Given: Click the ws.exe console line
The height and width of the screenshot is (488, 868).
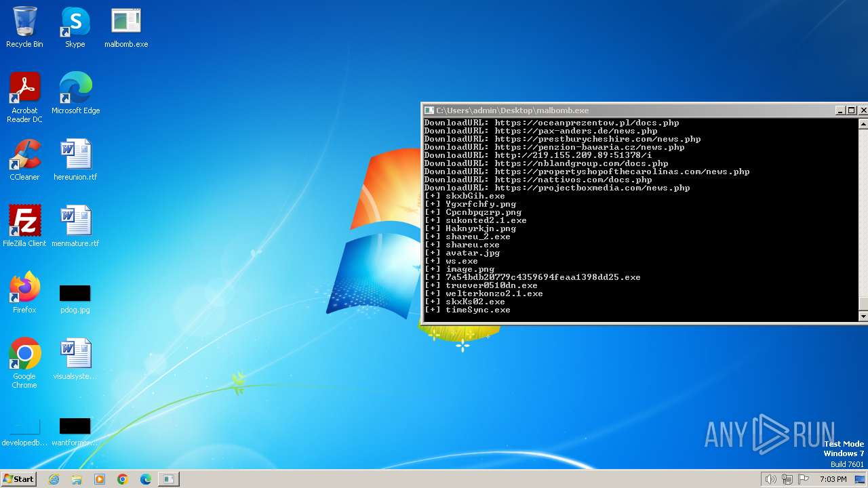Looking at the screenshot, I should tap(451, 261).
